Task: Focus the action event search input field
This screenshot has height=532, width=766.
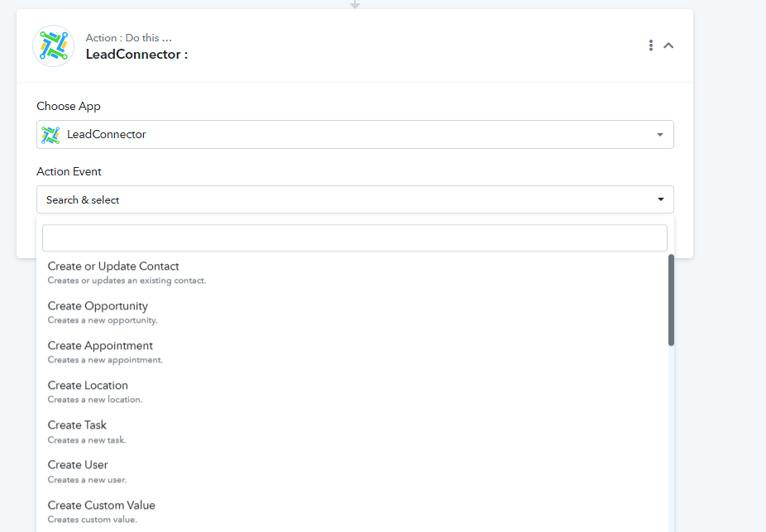Action: pyautogui.click(x=355, y=238)
